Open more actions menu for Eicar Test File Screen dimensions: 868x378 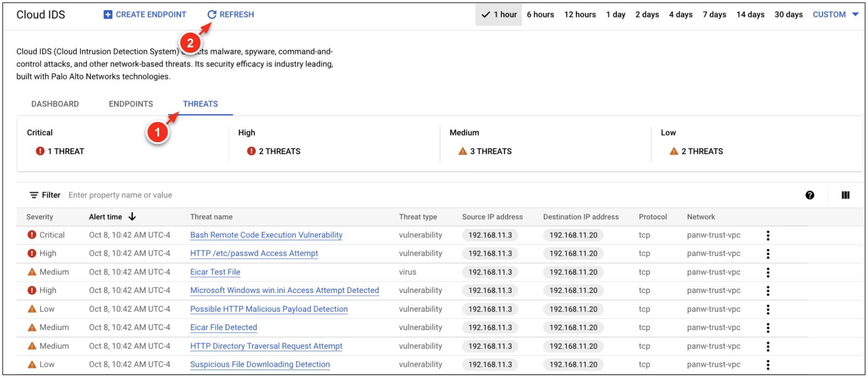point(768,272)
